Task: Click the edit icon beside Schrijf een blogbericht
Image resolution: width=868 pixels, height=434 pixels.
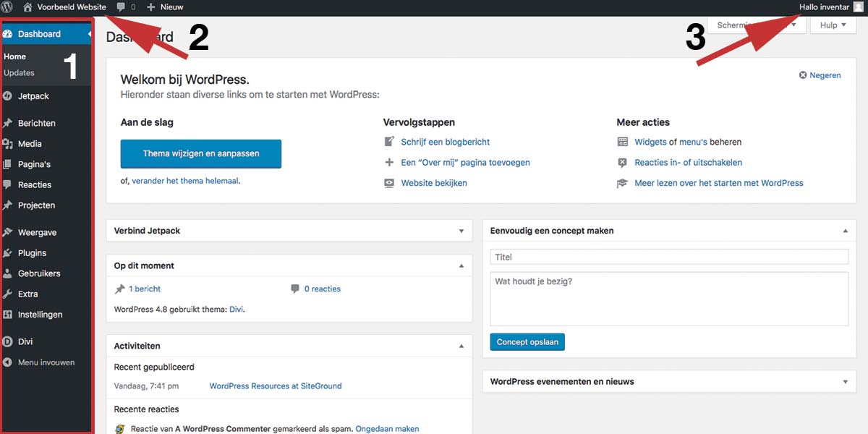Action: (x=389, y=142)
